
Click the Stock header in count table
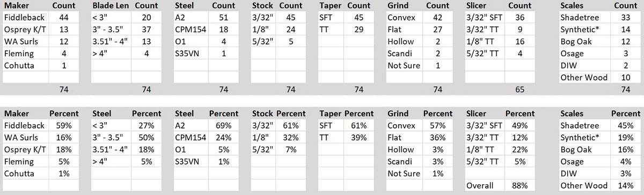click(x=262, y=5)
